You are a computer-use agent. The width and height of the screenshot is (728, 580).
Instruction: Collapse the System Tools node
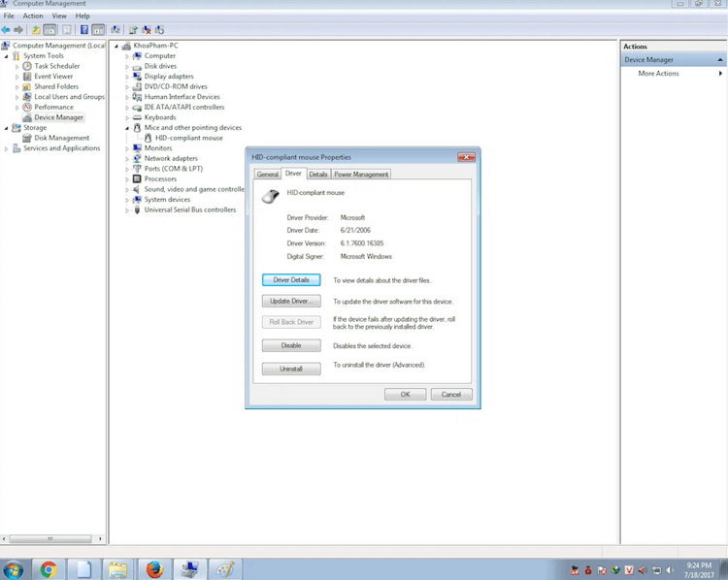(x=6, y=56)
